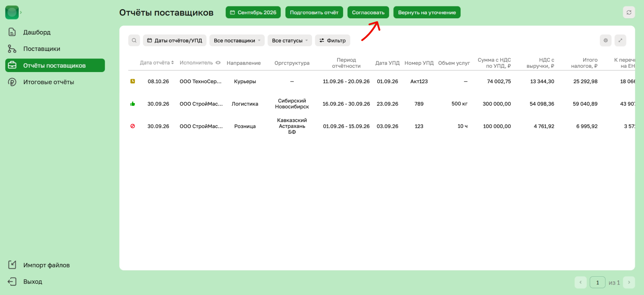Click the Логистика direction cell
The width and height of the screenshot is (644, 295).
[x=245, y=104]
